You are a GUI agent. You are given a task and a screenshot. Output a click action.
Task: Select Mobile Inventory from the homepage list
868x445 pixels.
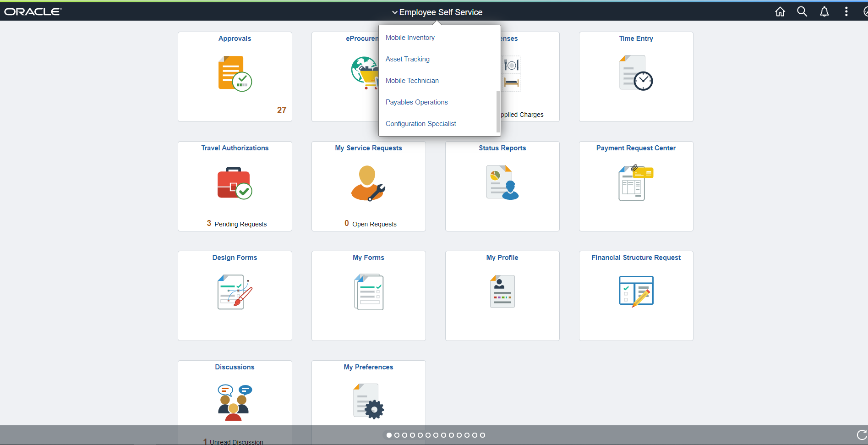410,38
